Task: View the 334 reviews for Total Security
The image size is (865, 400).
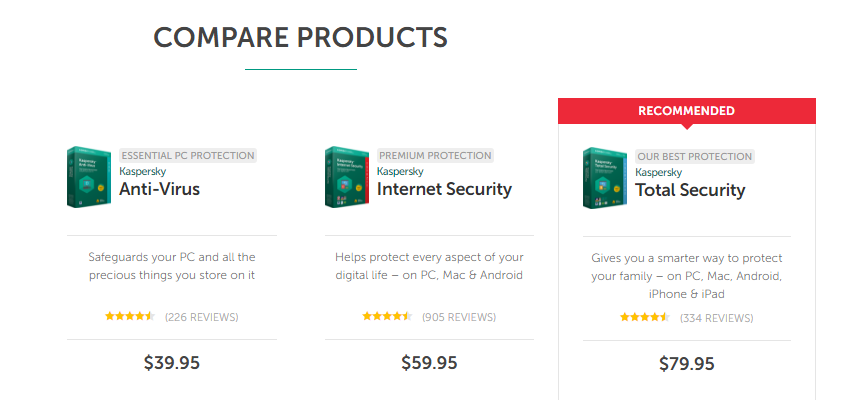Action: (x=717, y=318)
